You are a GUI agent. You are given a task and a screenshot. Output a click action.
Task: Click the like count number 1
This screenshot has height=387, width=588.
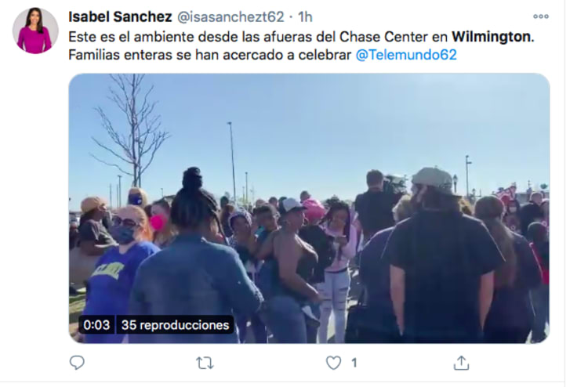point(354,363)
